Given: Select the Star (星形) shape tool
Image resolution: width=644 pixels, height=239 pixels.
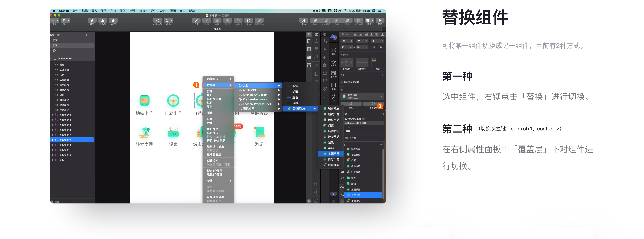Looking at the screenshot, I should click(92, 20).
